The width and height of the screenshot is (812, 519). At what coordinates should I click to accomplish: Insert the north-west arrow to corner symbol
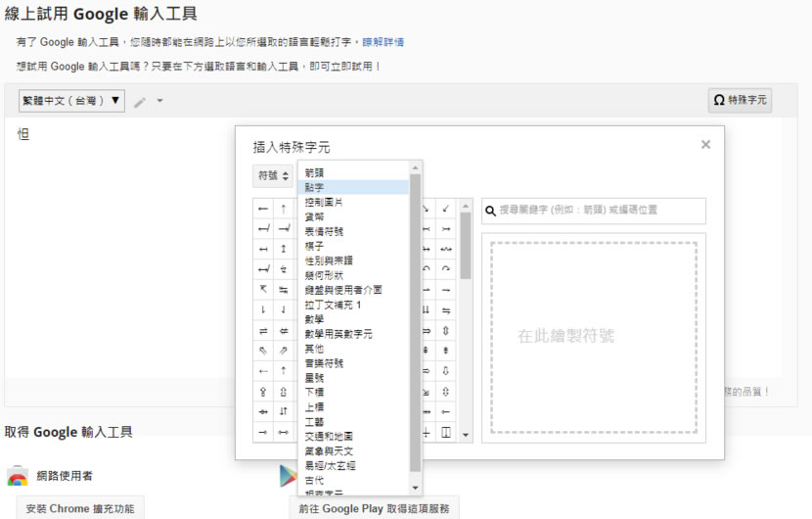pos(263,290)
